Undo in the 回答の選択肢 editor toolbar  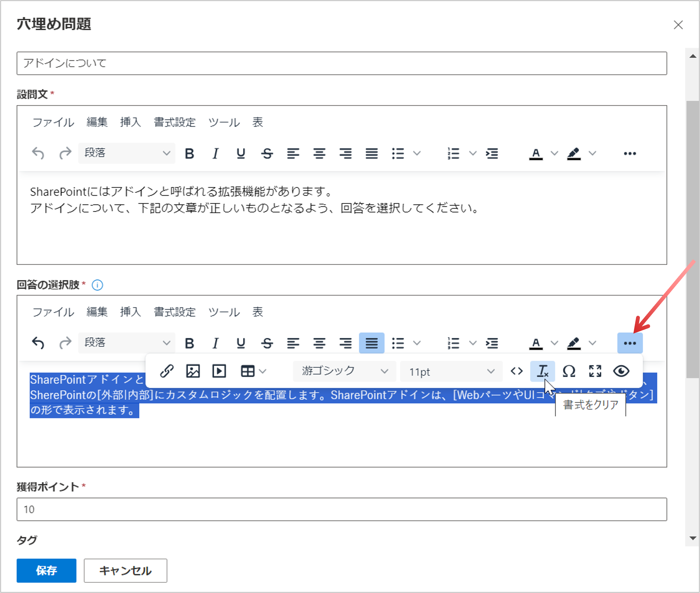coord(38,343)
